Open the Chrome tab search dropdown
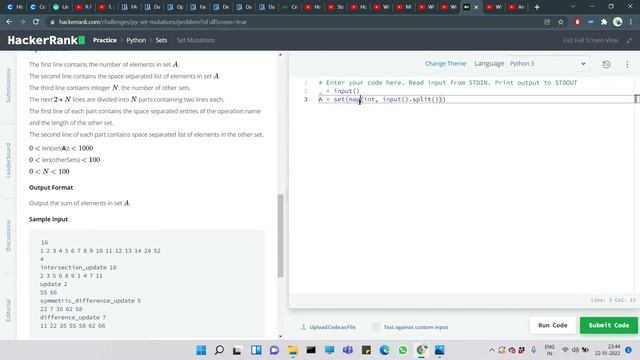The width and height of the screenshot is (640, 360). coord(573,7)
